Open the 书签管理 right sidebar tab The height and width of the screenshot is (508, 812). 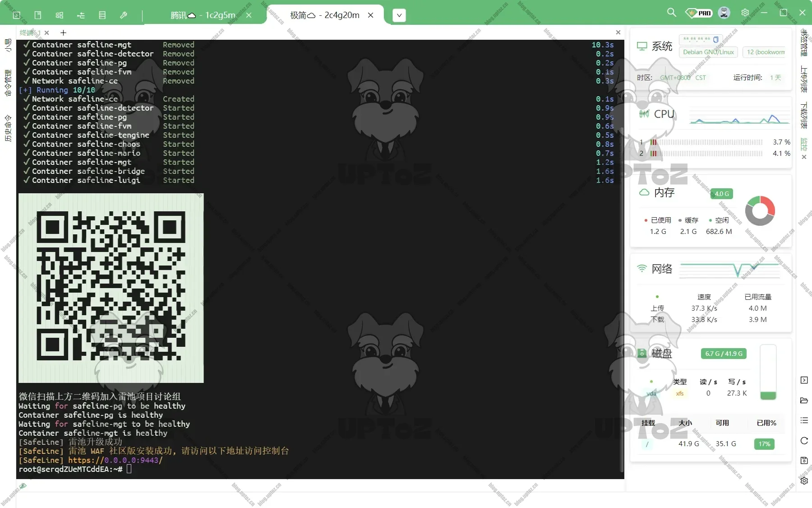coord(803,42)
